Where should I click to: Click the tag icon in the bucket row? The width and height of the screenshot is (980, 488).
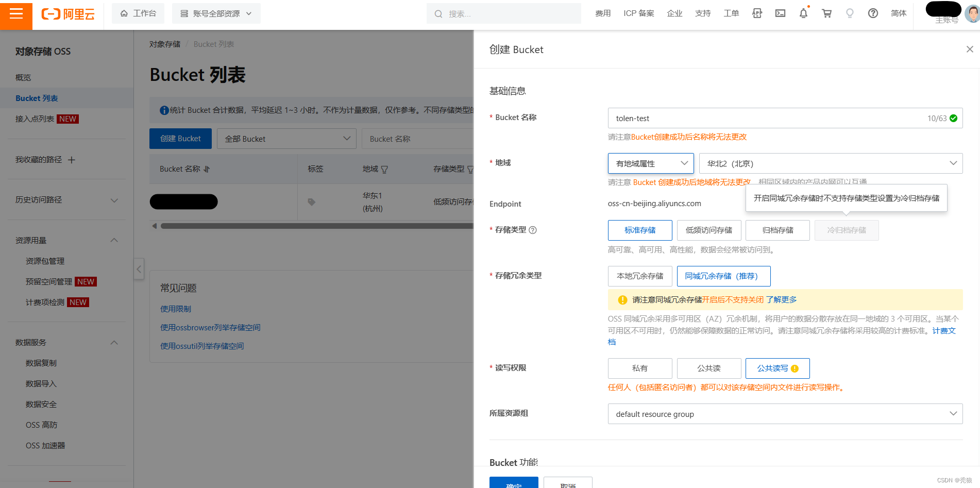tap(311, 202)
